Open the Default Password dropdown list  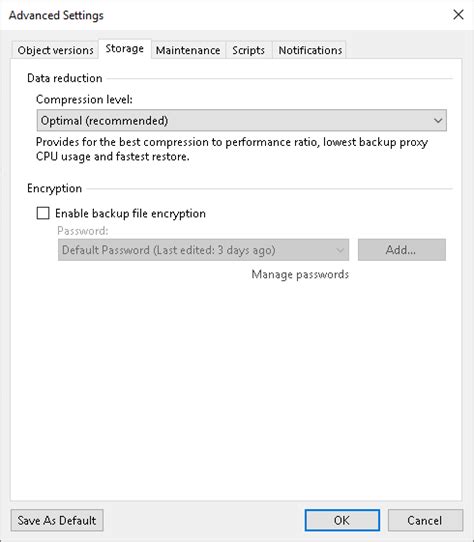pyautogui.click(x=203, y=250)
